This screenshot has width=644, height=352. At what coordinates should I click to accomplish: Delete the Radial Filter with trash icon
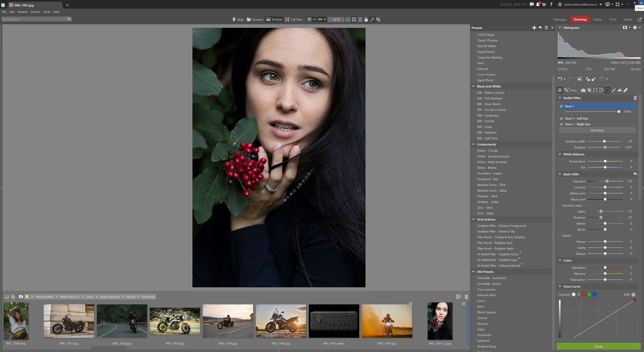coord(635,98)
